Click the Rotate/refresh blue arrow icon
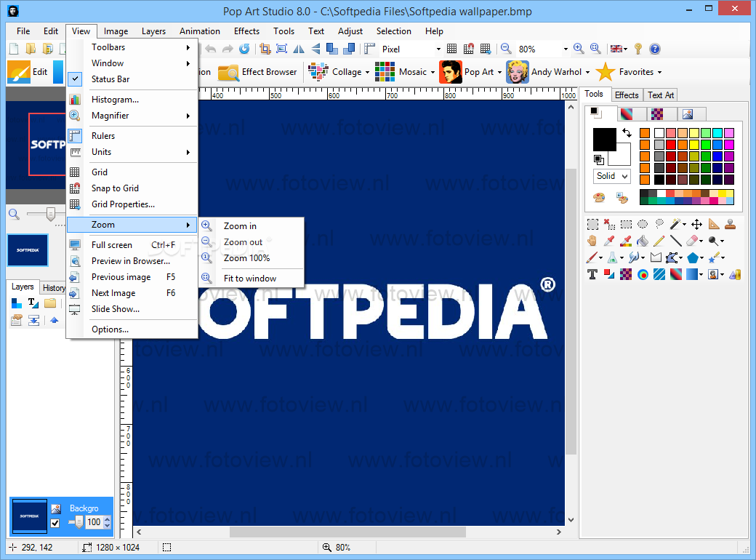 tap(244, 48)
